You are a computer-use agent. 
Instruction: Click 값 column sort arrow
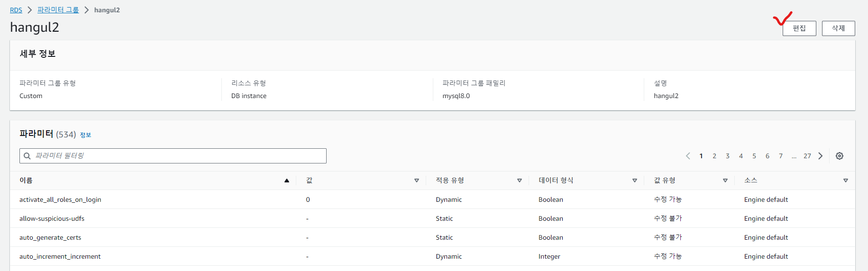point(416,181)
